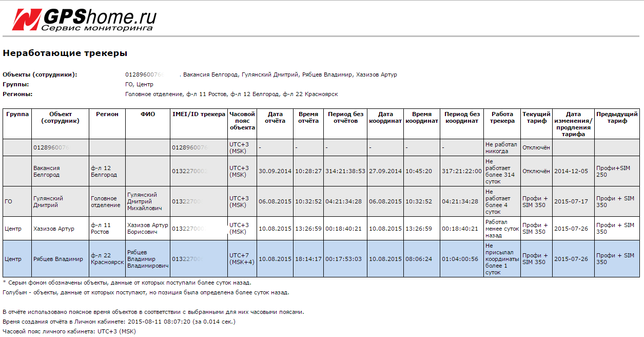Click the "Не работал никогда" status cell
Viewport: 644px width, 337px height.
point(502,147)
